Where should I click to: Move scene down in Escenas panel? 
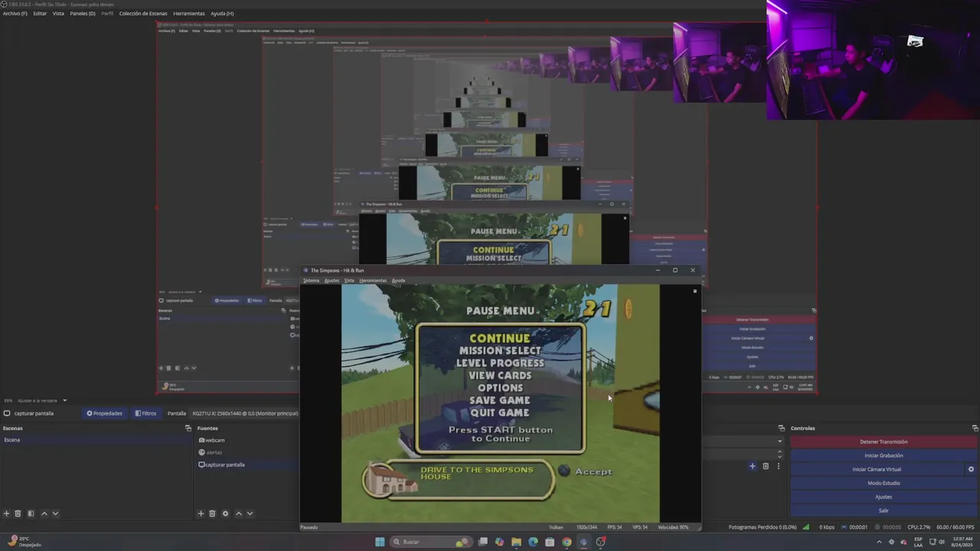(x=55, y=514)
